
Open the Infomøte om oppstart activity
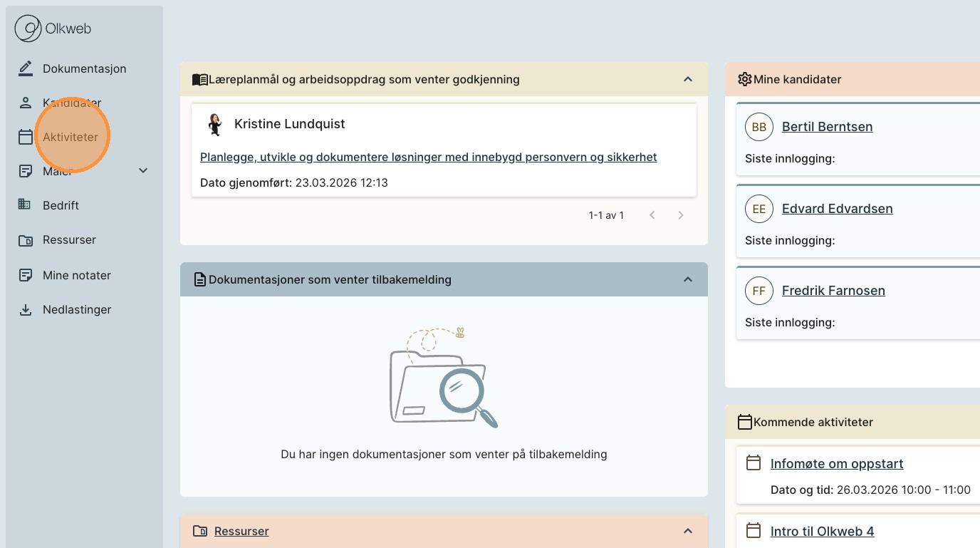836,464
